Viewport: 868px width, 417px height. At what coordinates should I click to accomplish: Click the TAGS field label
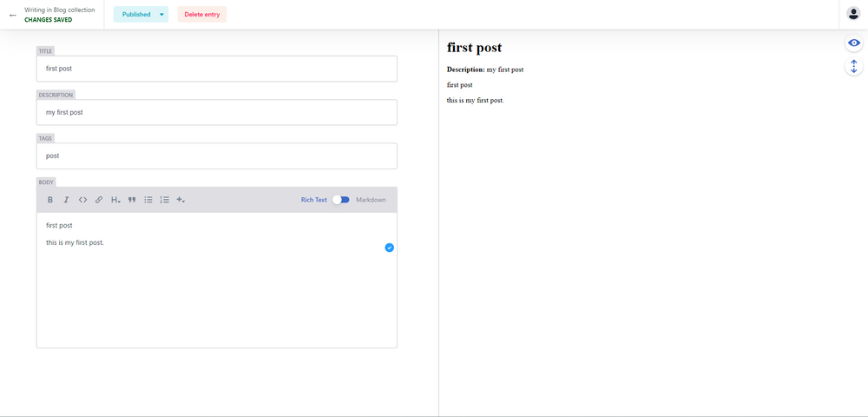click(x=46, y=138)
